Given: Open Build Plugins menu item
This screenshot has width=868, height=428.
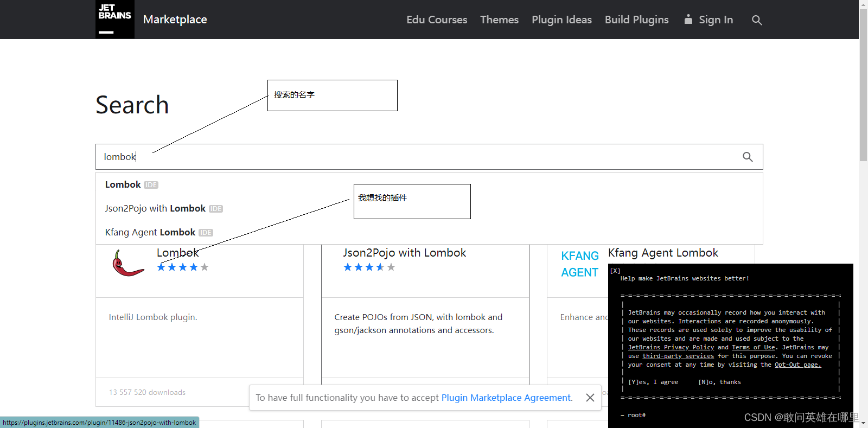Looking at the screenshot, I should (637, 20).
